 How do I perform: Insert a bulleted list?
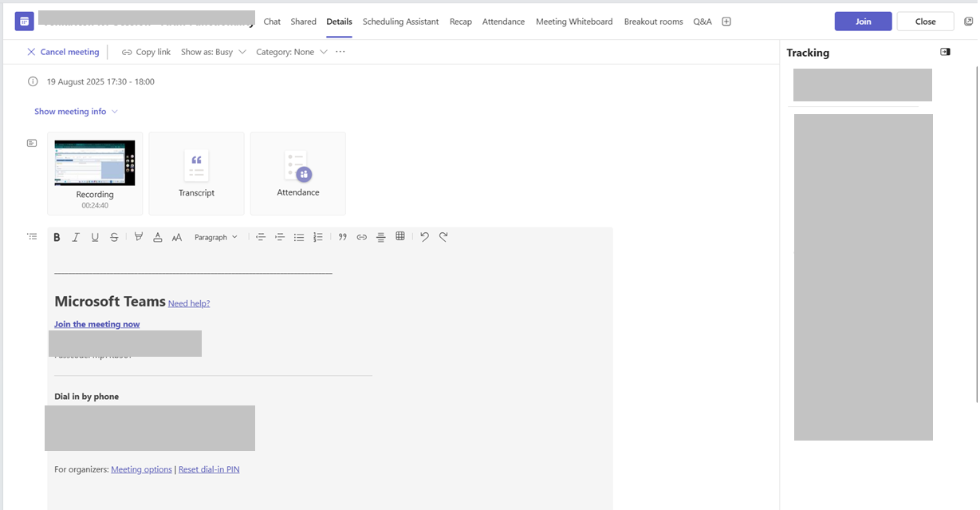pos(299,237)
